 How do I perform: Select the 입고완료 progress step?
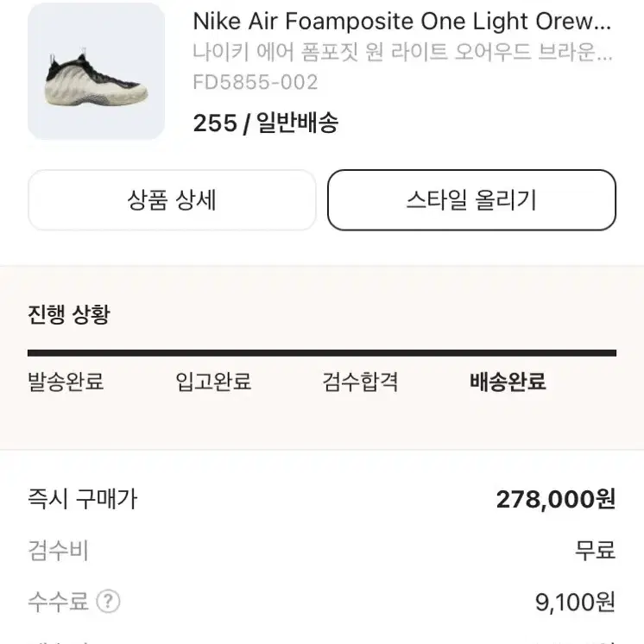point(213,382)
